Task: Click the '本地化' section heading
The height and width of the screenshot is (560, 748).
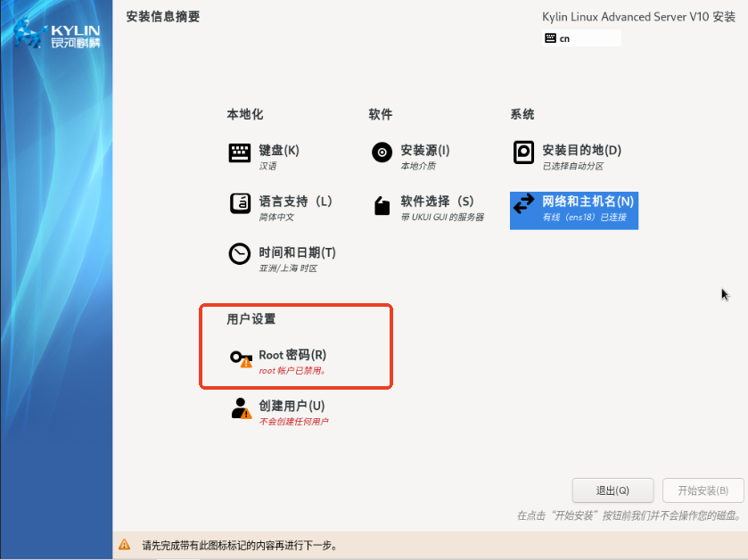Action: pos(245,114)
